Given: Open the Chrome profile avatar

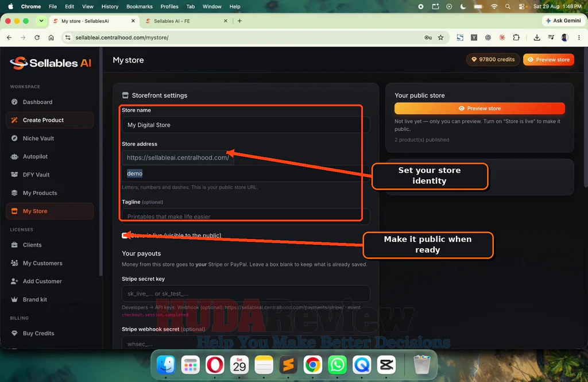Looking at the screenshot, I should (565, 37).
